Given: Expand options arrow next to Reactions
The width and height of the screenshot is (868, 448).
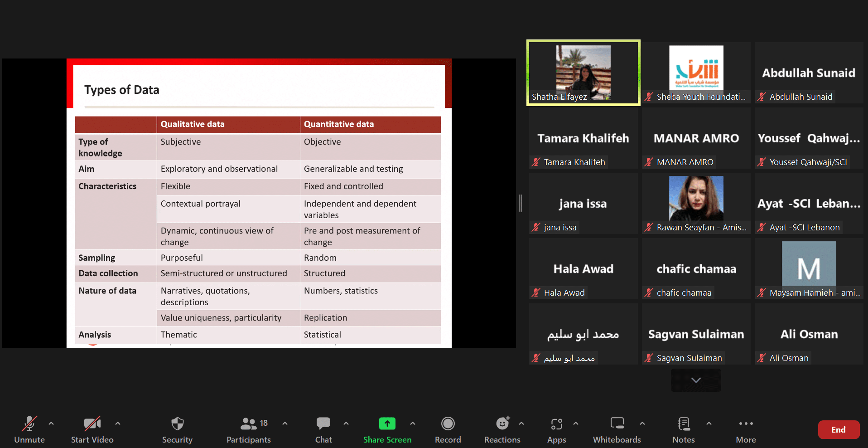Looking at the screenshot, I should [521, 423].
